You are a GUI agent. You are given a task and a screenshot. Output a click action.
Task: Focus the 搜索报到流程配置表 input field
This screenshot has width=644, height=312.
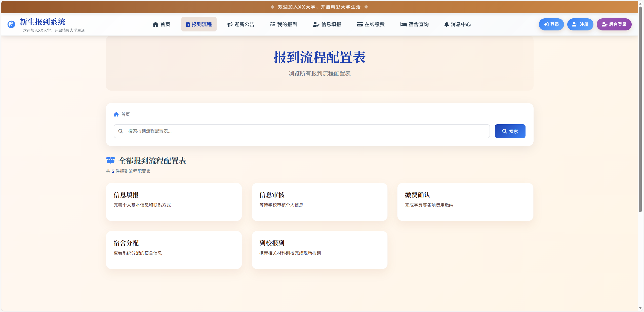(x=302, y=131)
